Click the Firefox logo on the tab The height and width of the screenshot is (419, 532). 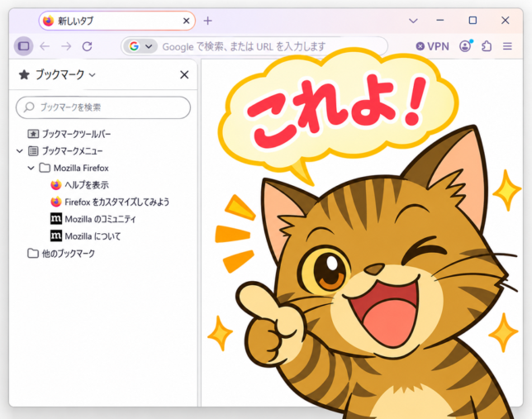point(49,21)
